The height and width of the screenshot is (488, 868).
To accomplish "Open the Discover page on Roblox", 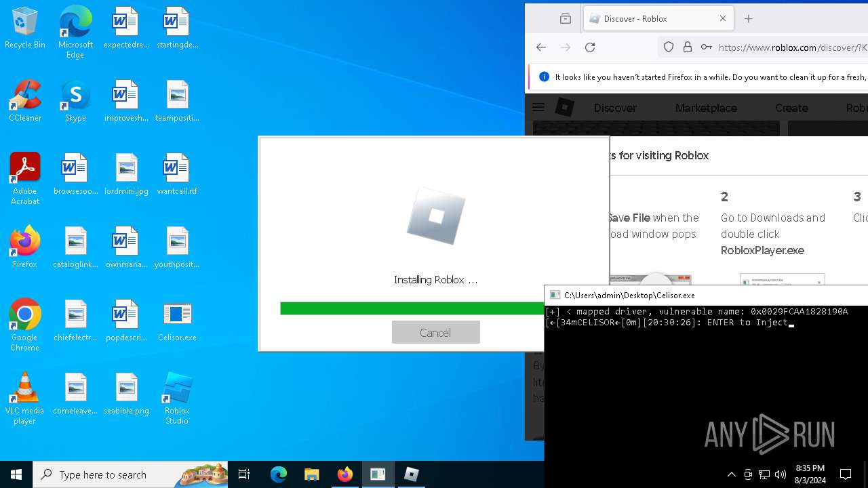I will [x=615, y=108].
